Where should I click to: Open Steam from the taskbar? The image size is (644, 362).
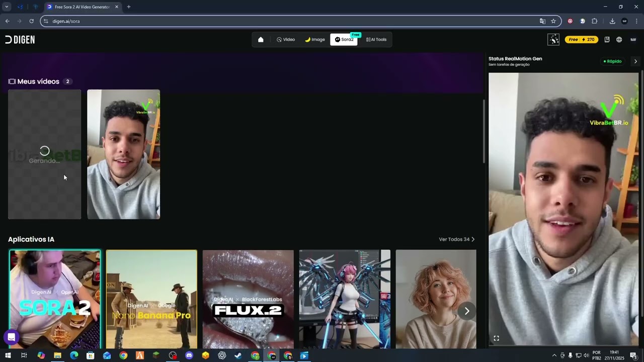238,355
